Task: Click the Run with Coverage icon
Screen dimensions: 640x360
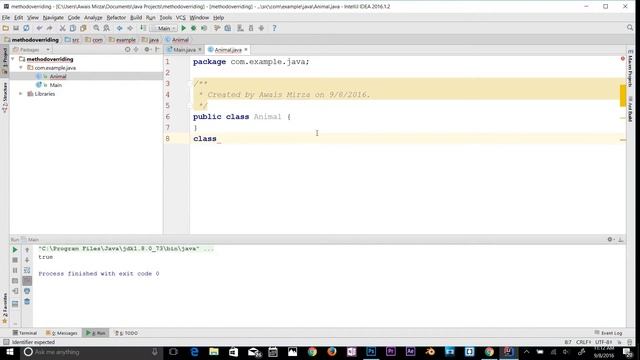Action: click(204, 28)
